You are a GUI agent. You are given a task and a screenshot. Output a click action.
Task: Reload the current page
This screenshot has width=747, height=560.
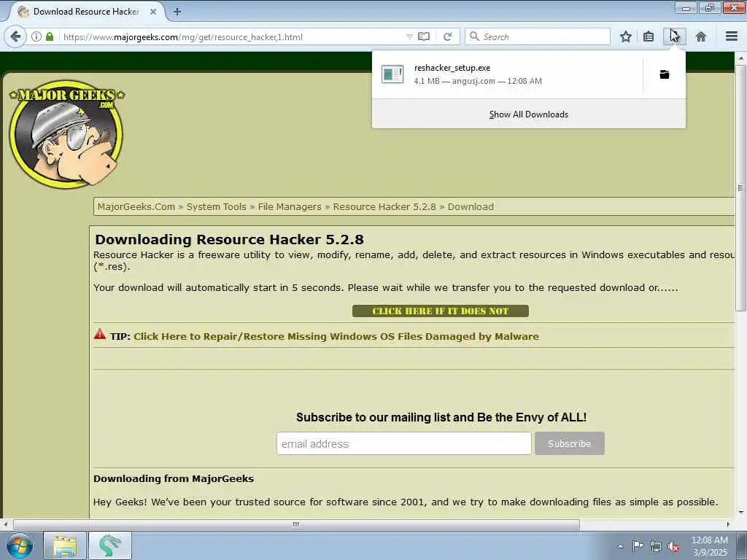click(x=447, y=36)
